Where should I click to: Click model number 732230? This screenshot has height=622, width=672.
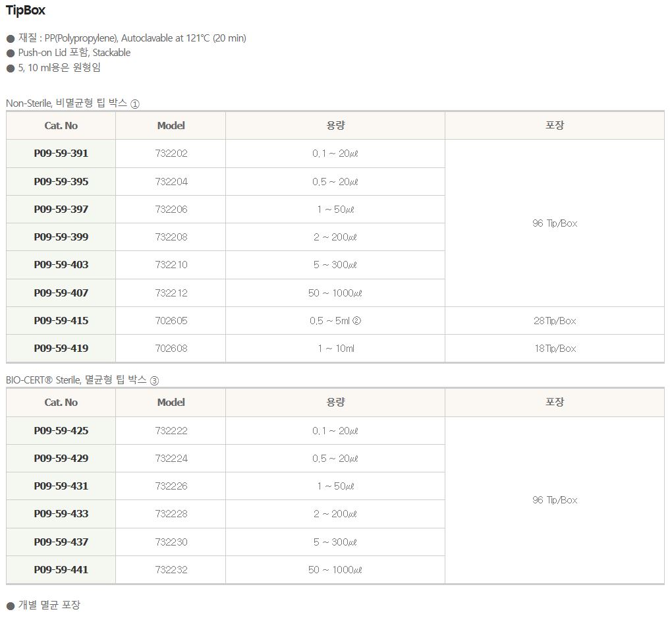click(171, 542)
